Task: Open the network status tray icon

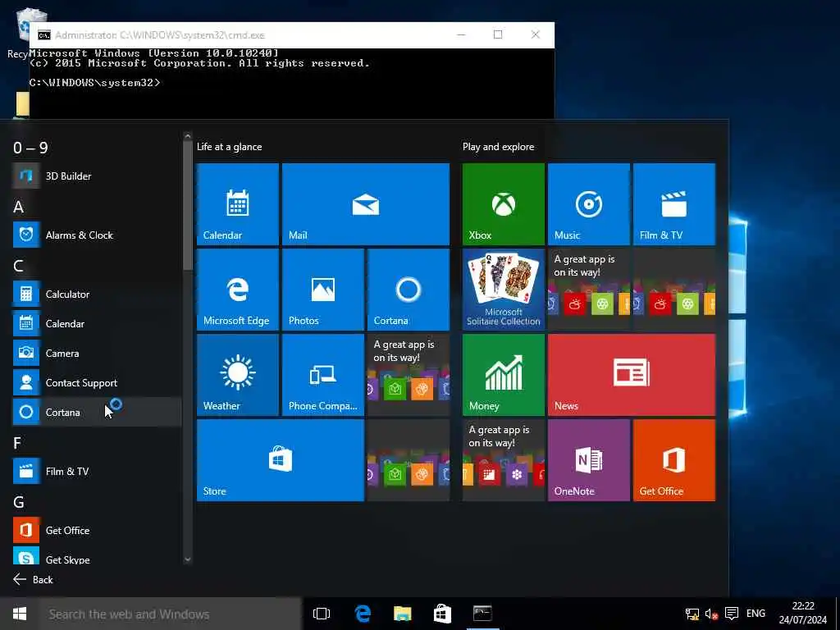Action: coord(692,614)
